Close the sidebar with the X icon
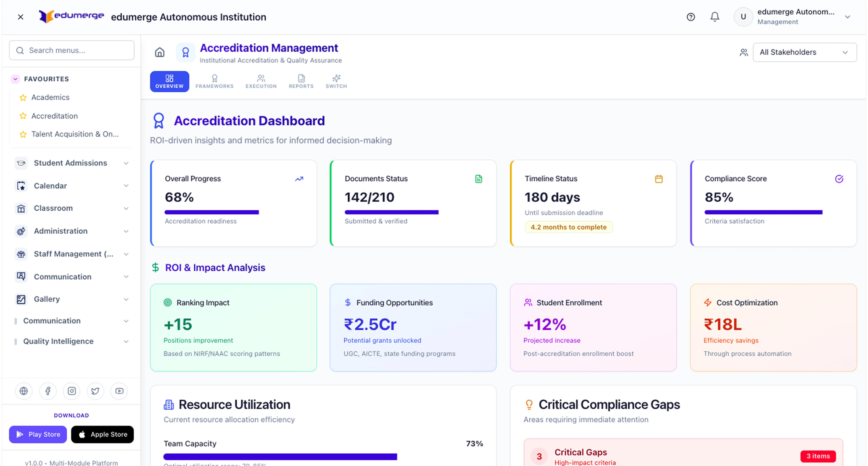868x466 pixels. (21, 17)
